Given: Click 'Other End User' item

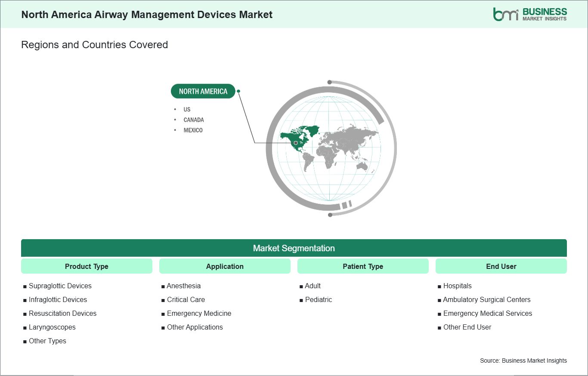Looking at the screenshot, I should pyautogui.click(x=464, y=327).
